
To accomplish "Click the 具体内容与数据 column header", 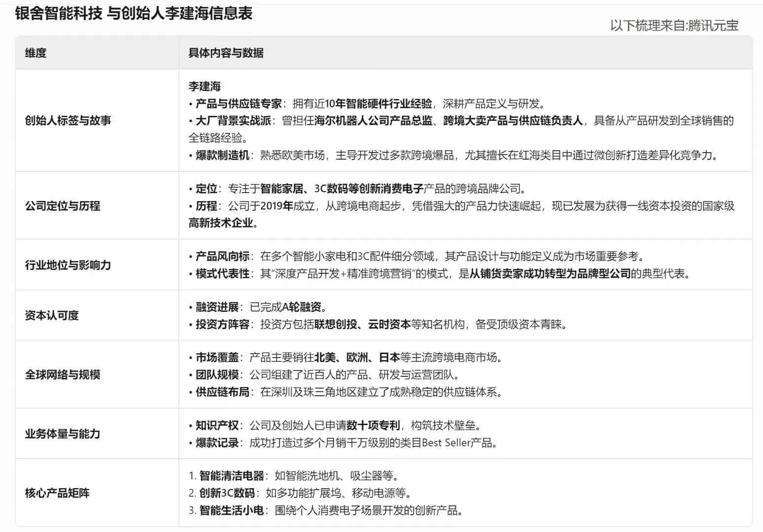I will (x=226, y=53).
